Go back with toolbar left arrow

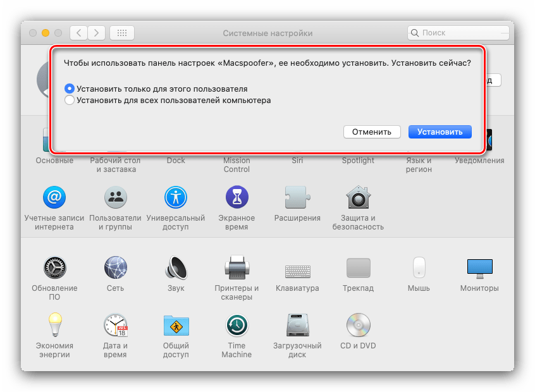(x=78, y=33)
